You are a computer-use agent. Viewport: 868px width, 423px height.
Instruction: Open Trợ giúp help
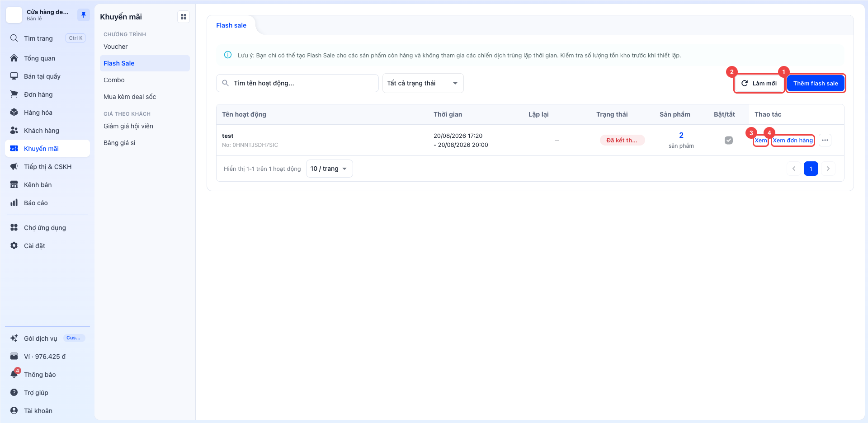(47, 393)
